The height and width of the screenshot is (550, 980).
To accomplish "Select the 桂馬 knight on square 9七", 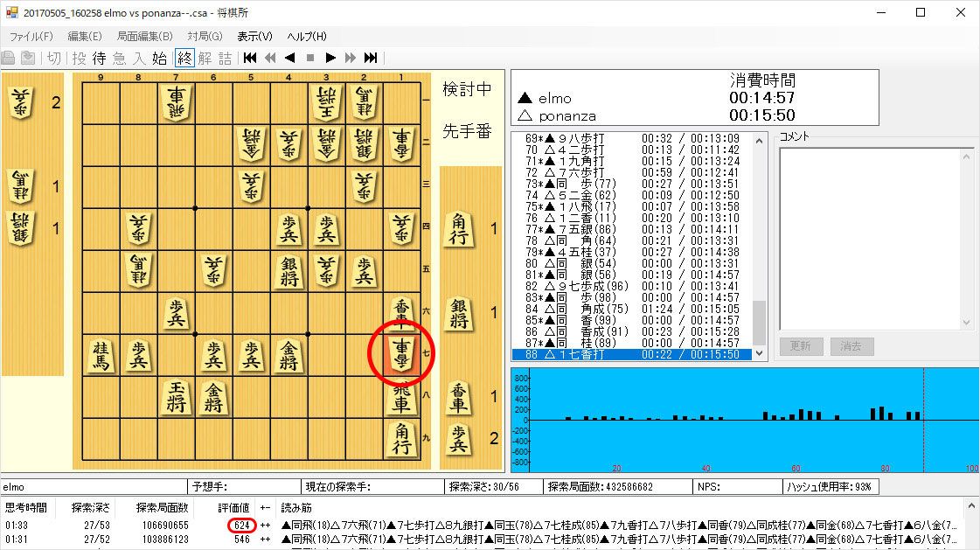I will click(101, 355).
